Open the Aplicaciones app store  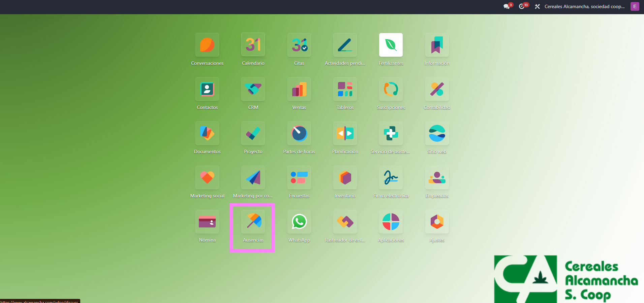tap(391, 222)
